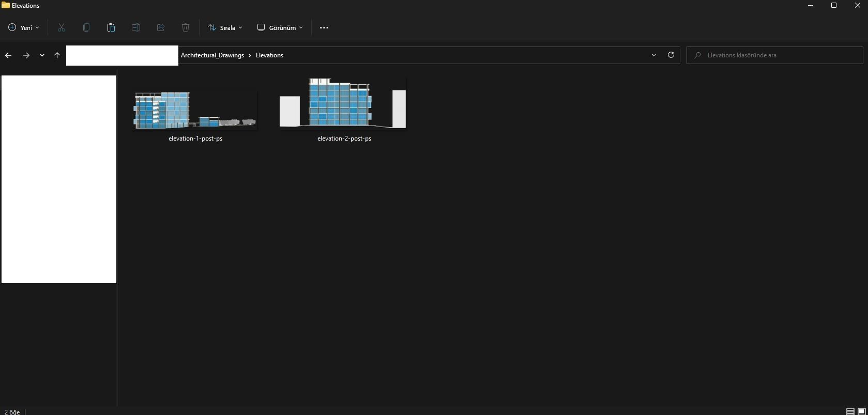Focus the Elevations klasöründe ara search box
The height and width of the screenshot is (415, 868).
[774, 55]
